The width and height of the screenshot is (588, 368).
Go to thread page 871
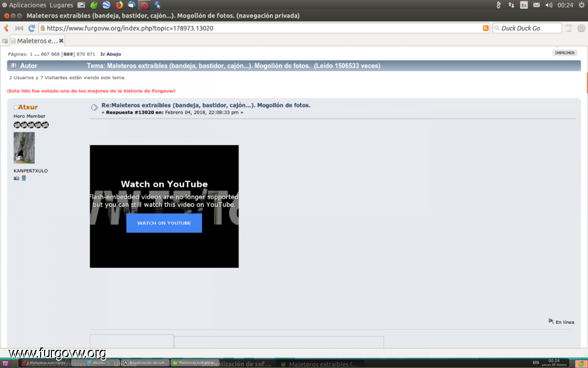click(x=91, y=54)
